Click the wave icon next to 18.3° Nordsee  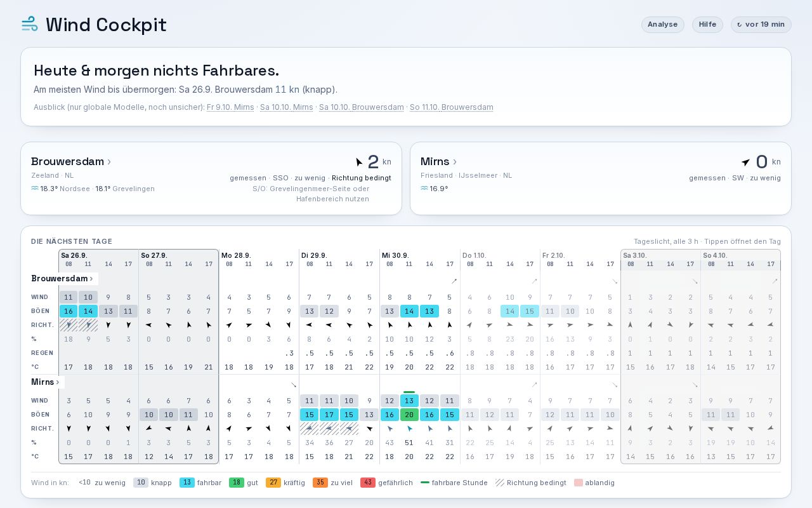pyautogui.click(x=35, y=189)
